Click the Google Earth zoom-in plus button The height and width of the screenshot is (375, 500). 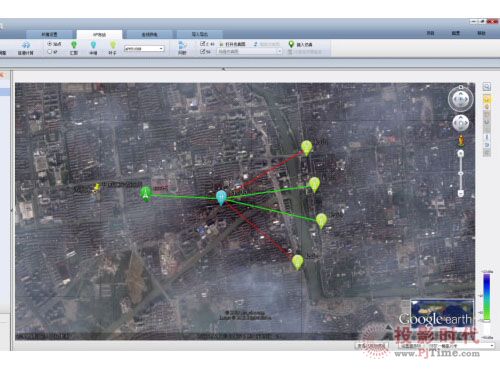(461, 154)
